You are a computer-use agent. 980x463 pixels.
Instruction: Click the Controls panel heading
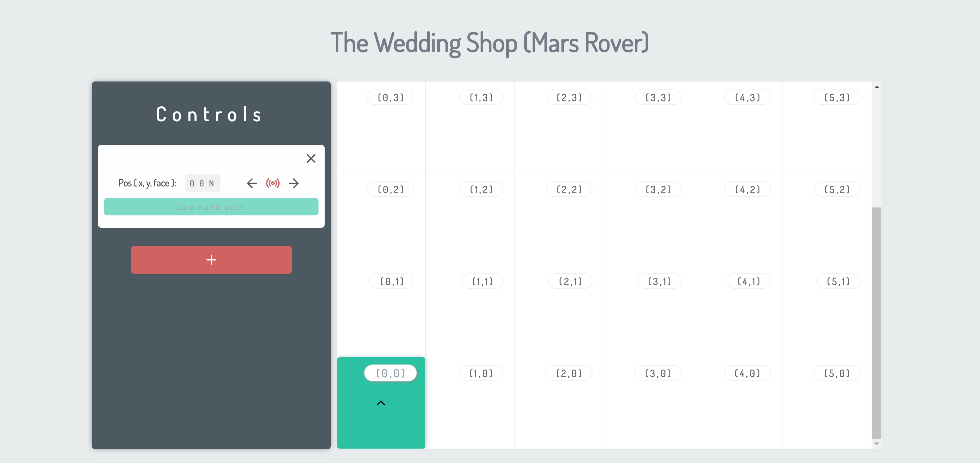click(x=209, y=114)
